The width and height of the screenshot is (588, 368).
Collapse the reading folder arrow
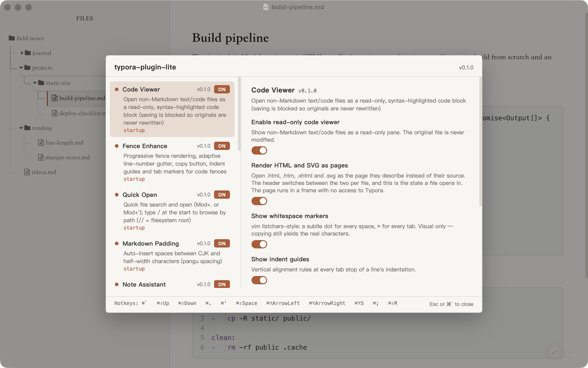(x=21, y=128)
